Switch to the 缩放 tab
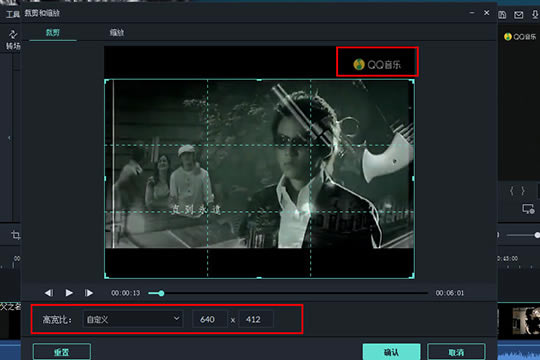 (117, 32)
